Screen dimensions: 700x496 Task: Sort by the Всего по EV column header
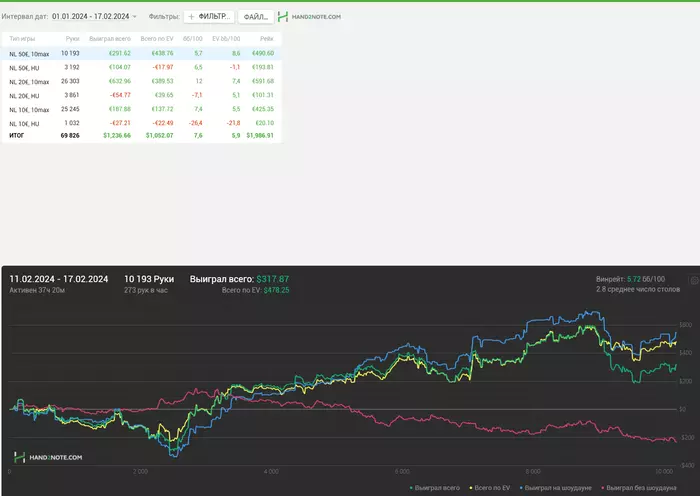pos(157,39)
